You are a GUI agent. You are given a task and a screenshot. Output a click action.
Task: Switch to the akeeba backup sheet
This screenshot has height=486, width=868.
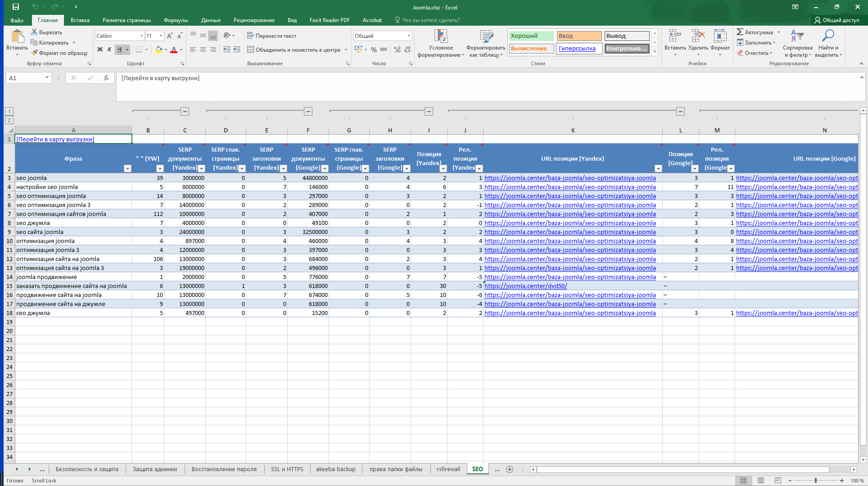click(x=335, y=469)
